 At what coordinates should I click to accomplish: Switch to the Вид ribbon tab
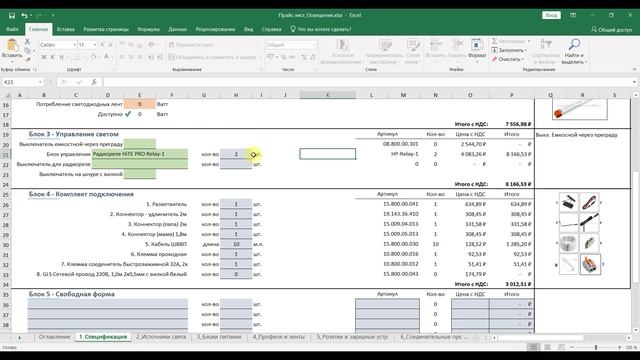click(249, 29)
